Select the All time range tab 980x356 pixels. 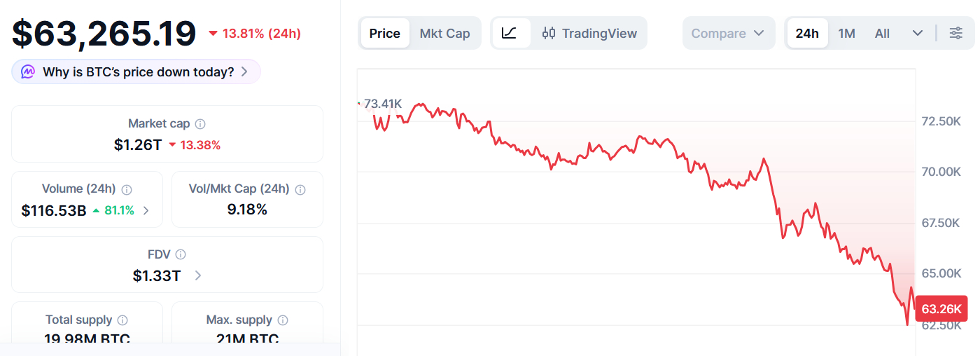click(882, 33)
